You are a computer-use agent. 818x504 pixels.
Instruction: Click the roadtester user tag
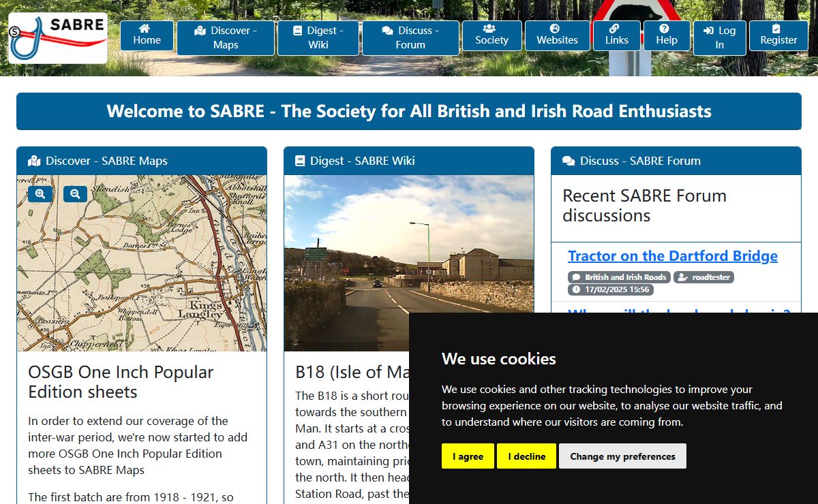(703, 277)
